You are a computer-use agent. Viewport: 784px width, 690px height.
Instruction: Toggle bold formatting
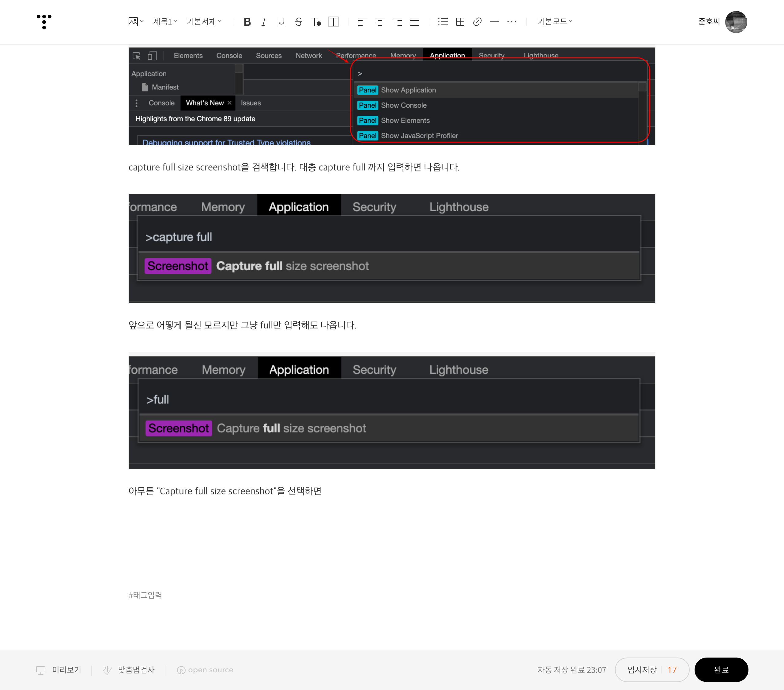tap(247, 22)
